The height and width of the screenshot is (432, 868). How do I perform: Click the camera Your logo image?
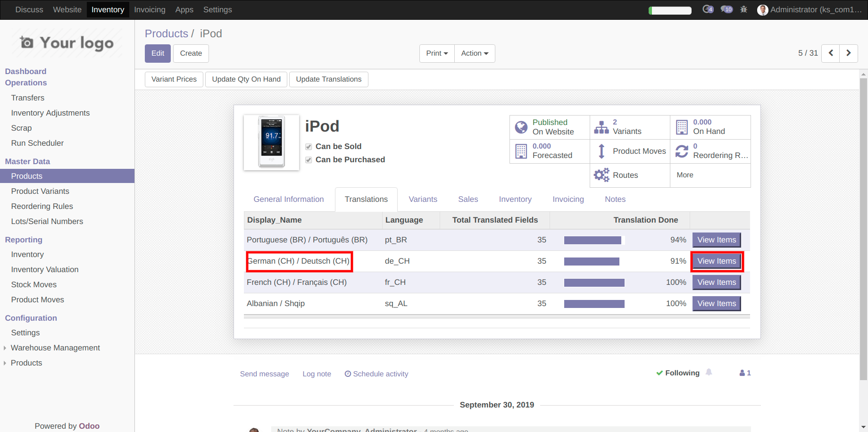tap(67, 43)
